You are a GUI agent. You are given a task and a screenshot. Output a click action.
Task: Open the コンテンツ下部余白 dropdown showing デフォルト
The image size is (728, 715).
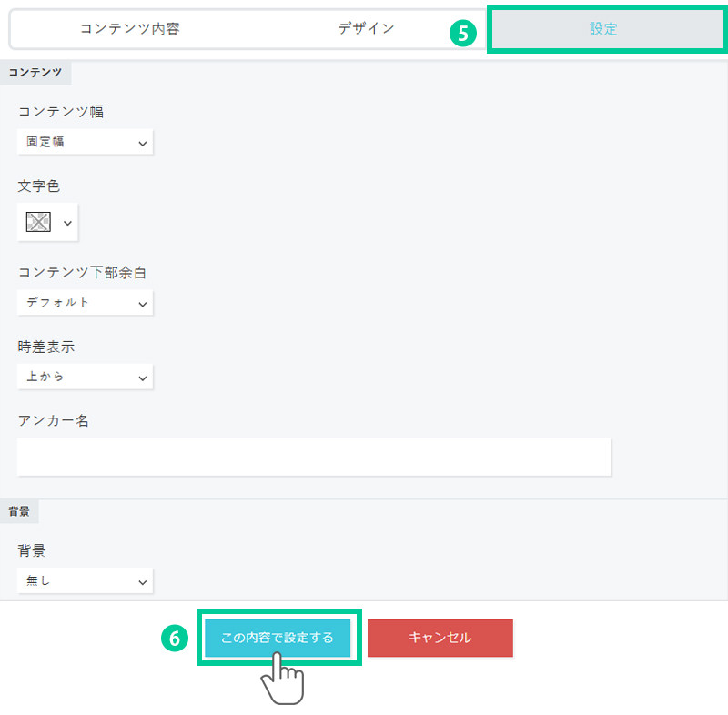pyautogui.click(x=85, y=303)
